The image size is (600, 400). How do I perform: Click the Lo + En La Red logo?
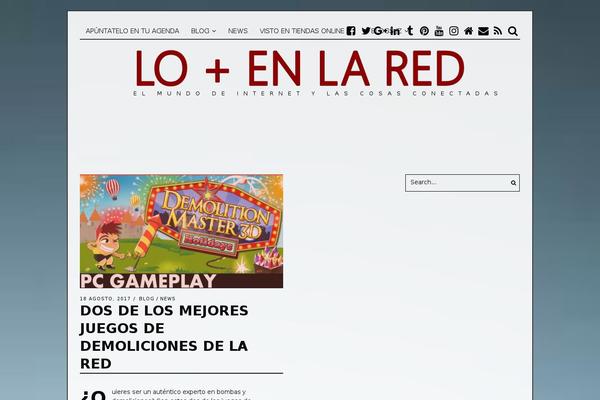pyautogui.click(x=300, y=68)
